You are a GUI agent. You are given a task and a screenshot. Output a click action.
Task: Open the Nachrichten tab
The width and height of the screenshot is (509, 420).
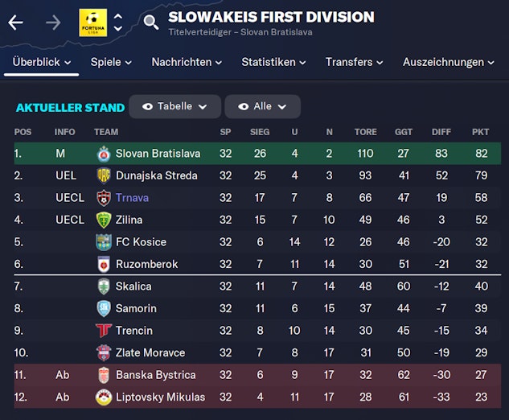coord(187,62)
